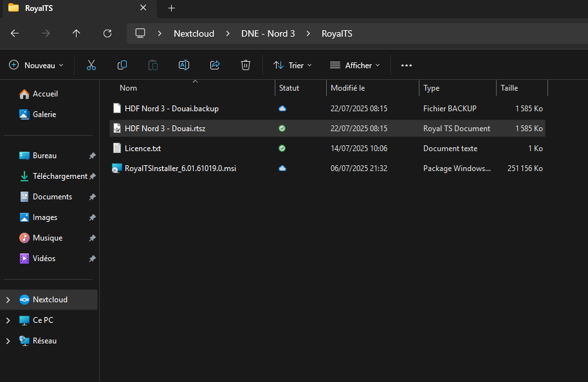This screenshot has width=588, height=382.
Task: Go back with the left arrow
Action: (x=15, y=33)
